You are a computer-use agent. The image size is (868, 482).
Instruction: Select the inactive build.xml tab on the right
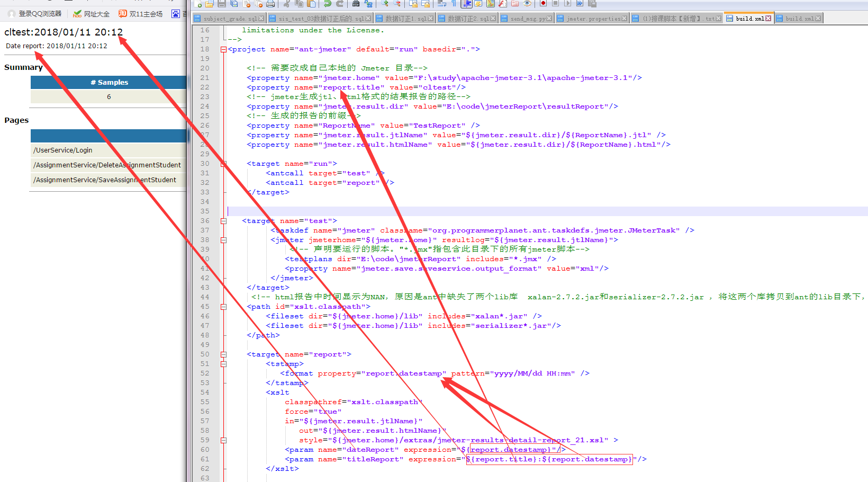(x=799, y=19)
